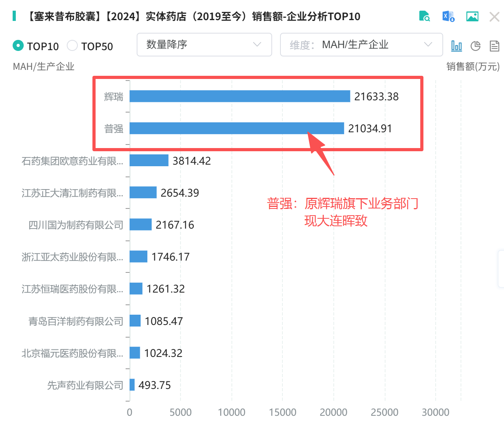This screenshot has width=504, height=428.
Task: Click the 30000 axis tick label
Action: pyautogui.click(x=436, y=412)
